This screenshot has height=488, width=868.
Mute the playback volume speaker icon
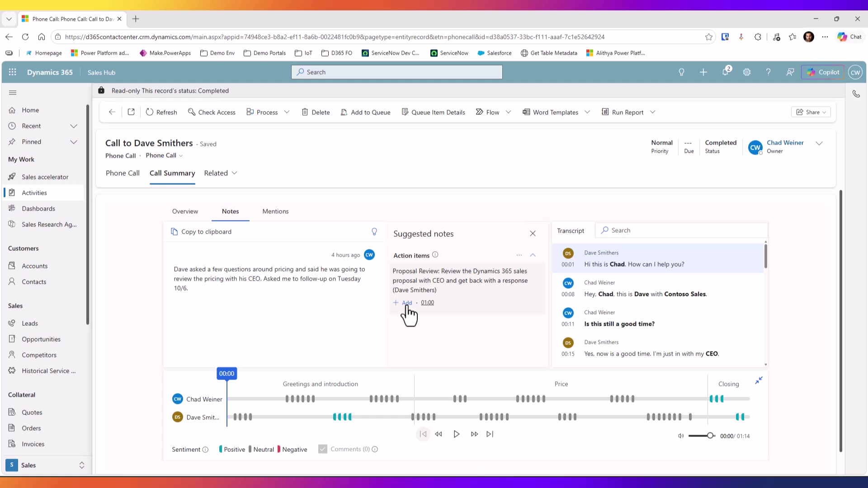pyautogui.click(x=681, y=436)
